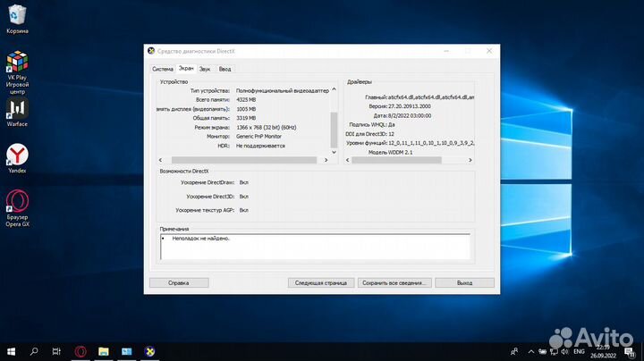Click Сохранить все сведения button
The width and height of the screenshot is (644, 361).
394,282
